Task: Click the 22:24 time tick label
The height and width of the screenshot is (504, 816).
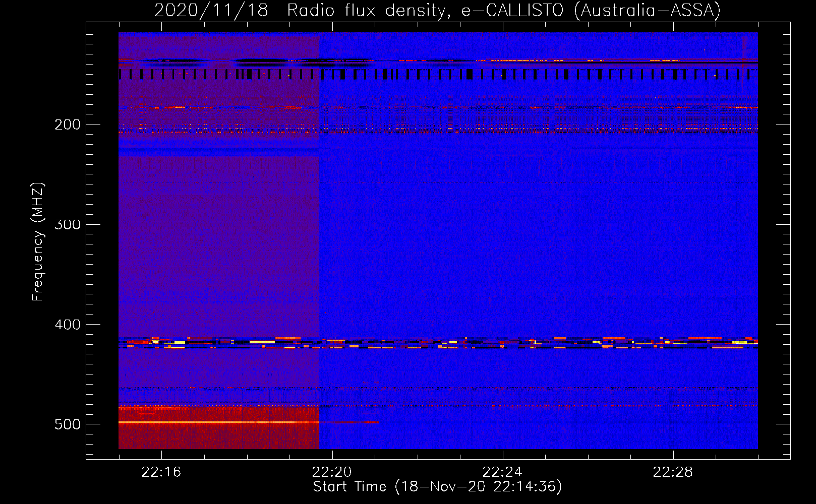Action: point(502,472)
